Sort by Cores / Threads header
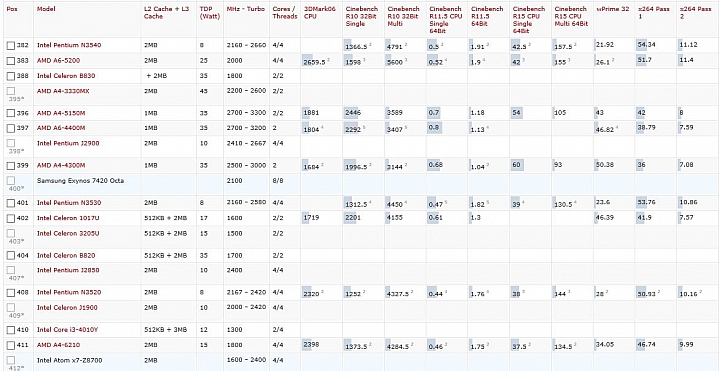Image resolution: width=720 pixels, height=371 pixels. 284,12
